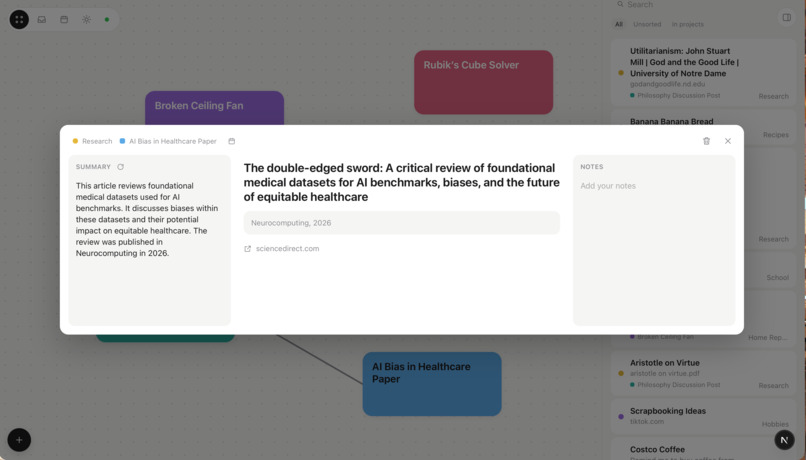Switch to the Unsorted tab
This screenshot has width=806, height=460.
coord(647,24)
